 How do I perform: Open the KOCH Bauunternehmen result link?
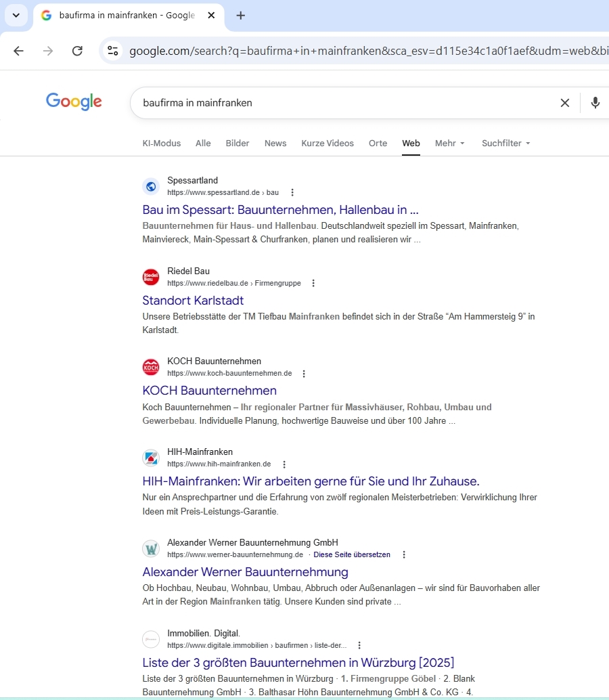point(209,391)
